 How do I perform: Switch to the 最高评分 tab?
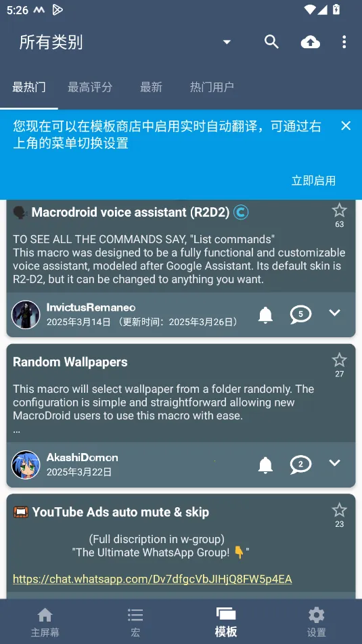90,87
